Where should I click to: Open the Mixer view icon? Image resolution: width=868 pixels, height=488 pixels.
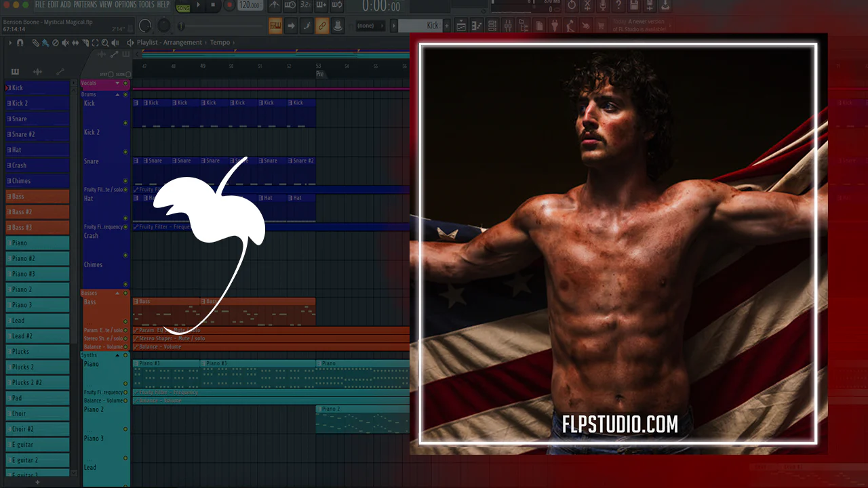click(508, 26)
